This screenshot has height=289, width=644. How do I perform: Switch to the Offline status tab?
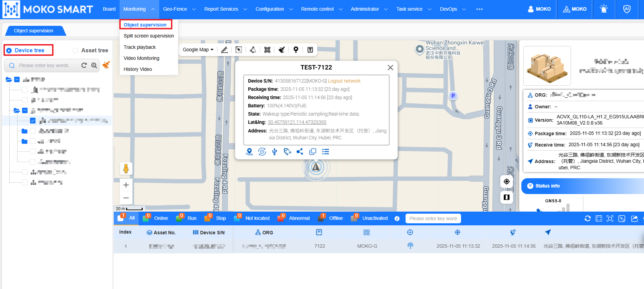point(331,218)
